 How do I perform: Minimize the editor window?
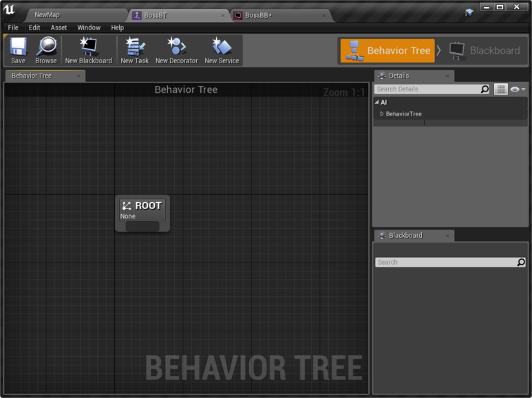[486, 7]
